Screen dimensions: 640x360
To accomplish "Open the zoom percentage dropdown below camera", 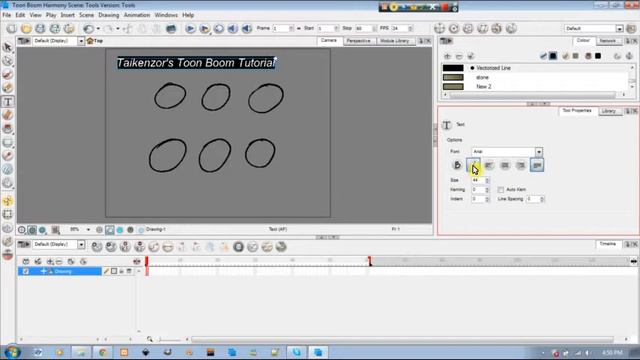I will (x=88, y=230).
